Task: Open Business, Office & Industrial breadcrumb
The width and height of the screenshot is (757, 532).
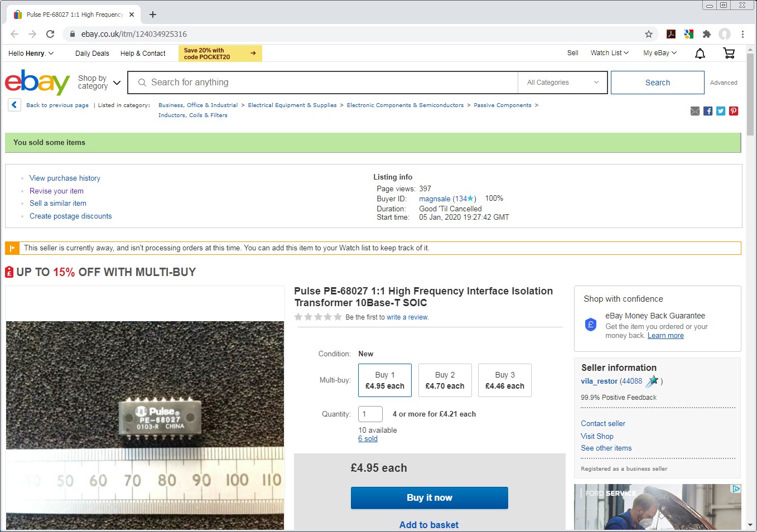Action: coord(198,105)
